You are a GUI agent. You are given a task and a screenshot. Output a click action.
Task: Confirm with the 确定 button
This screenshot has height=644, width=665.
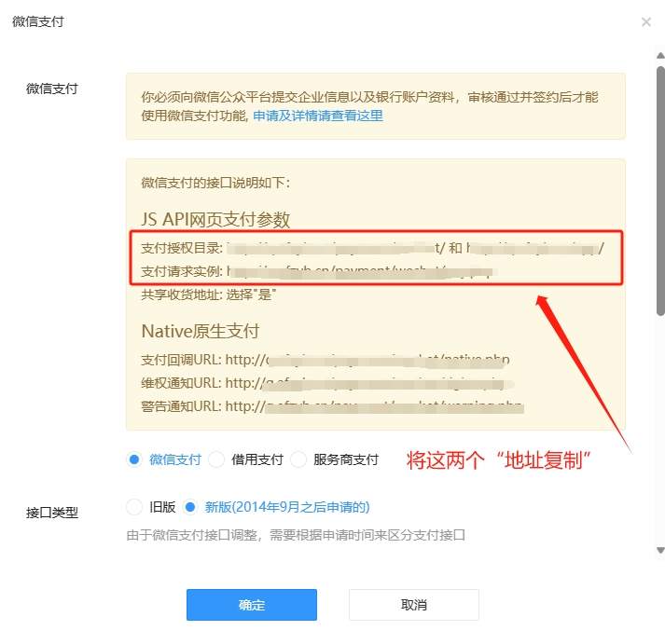click(252, 605)
